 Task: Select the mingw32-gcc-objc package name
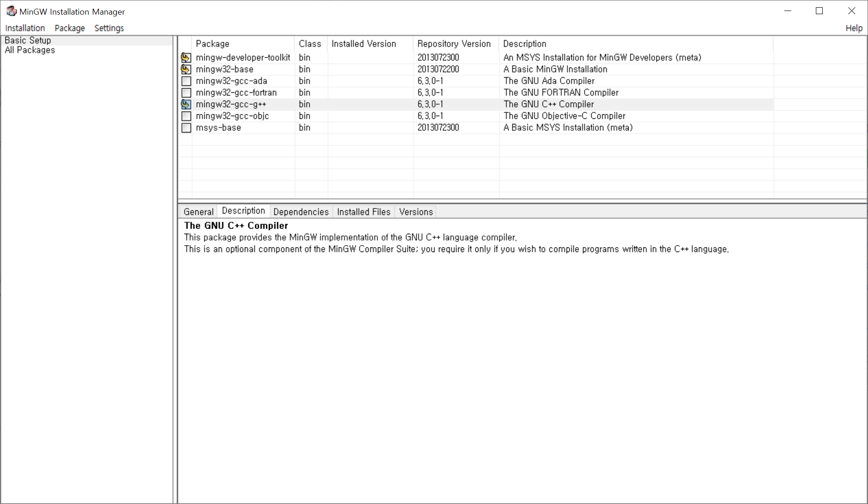[x=232, y=116]
